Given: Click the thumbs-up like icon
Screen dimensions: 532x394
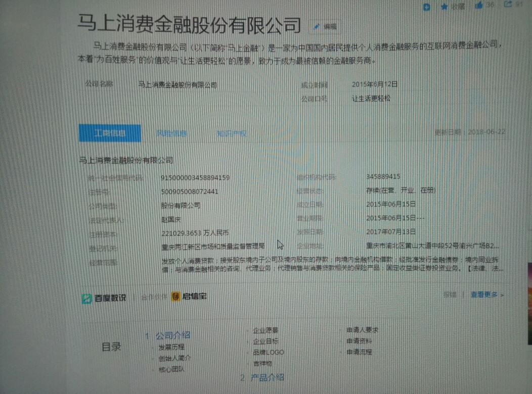Looking at the screenshot, I should point(479,5).
